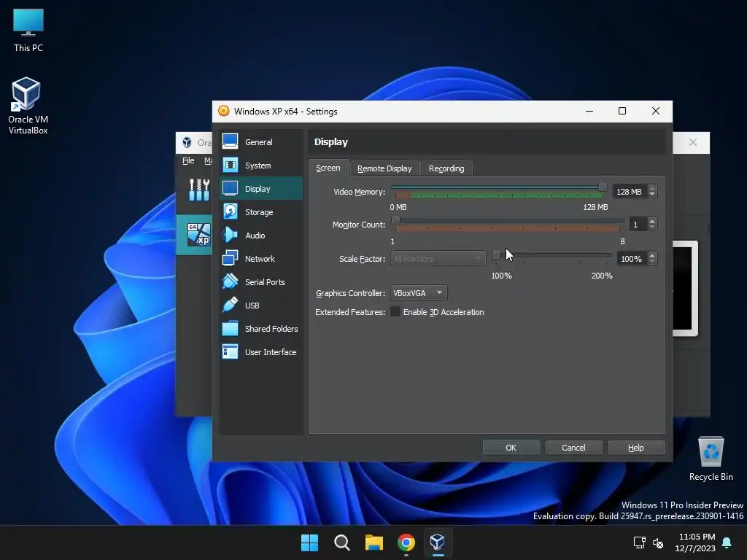This screenshot has width=747, height=560.
Task: Click the settings window gear title icon
Action: (223, 111)
